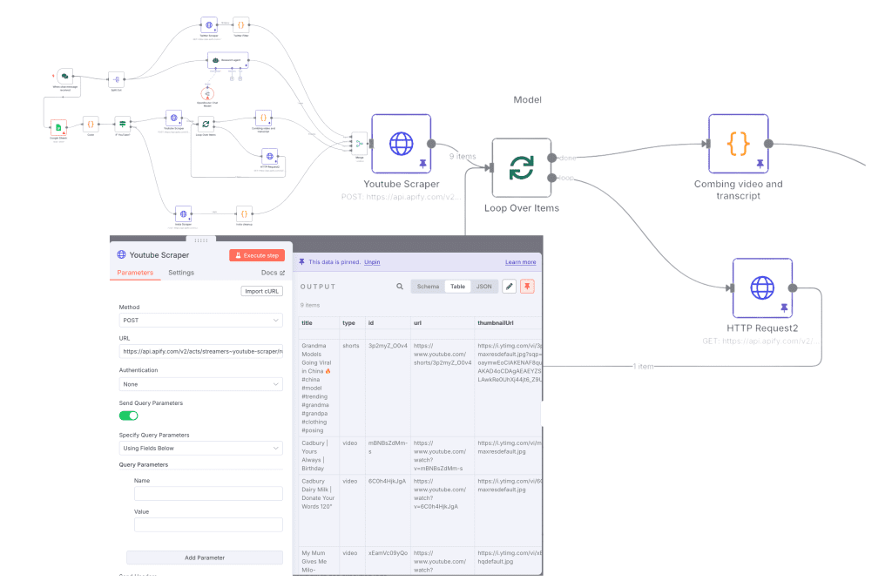Open the Research agent node
The width and height of the screenshot is (892, 588).
coord(228,60)
